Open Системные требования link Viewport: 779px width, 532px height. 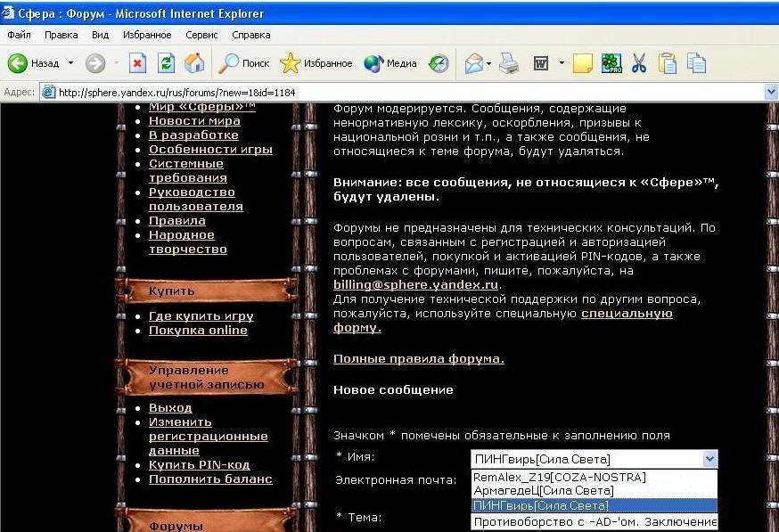(188, 170)
